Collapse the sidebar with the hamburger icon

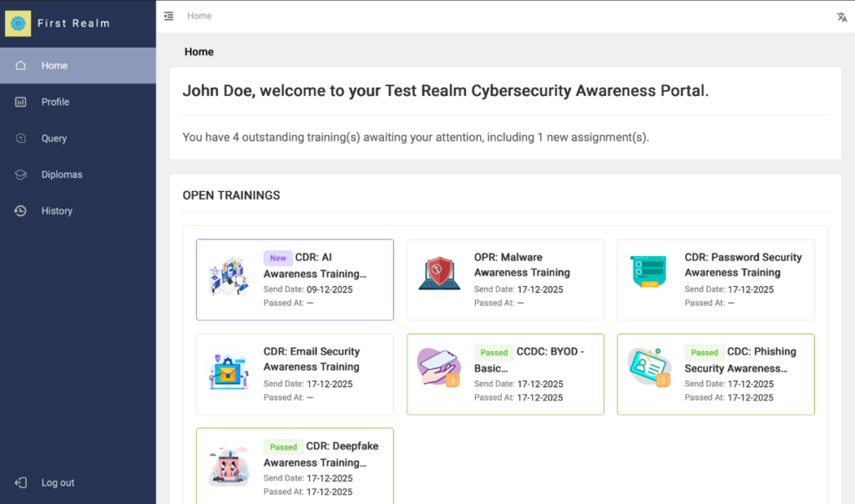tap(169, 16)
